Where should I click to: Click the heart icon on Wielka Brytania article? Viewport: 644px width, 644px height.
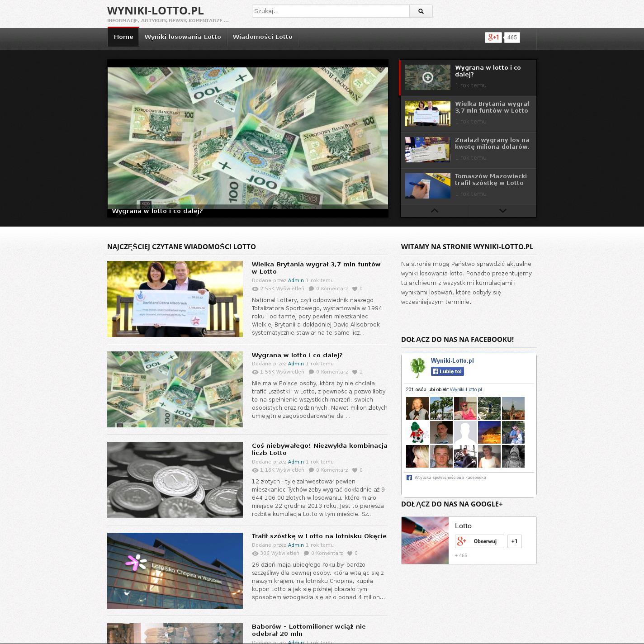pyautogui.click(x=355, y=289)
